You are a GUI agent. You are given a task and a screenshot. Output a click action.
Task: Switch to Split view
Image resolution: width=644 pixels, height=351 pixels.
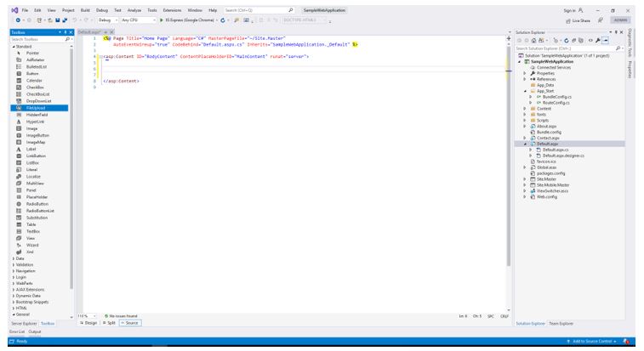tap(109, 323)
